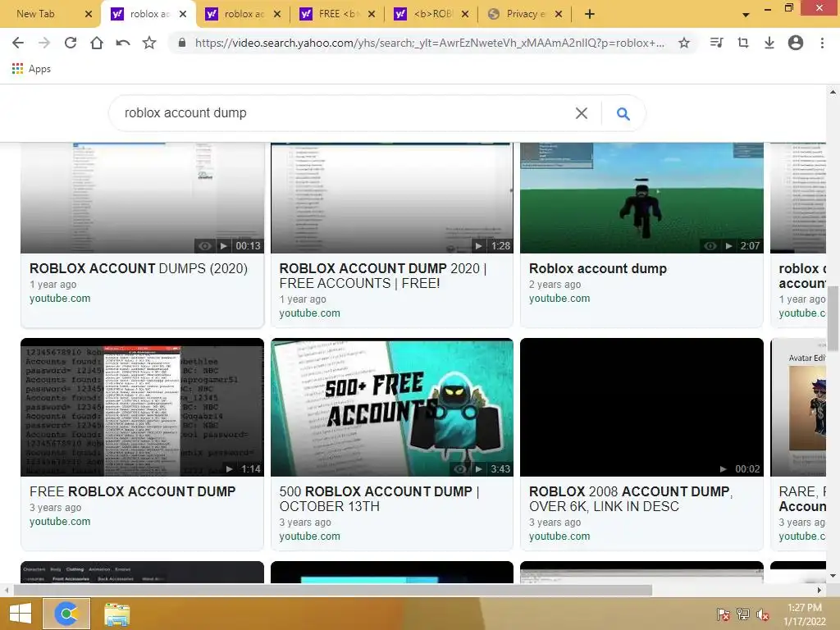Click the vertical scrollbar thumb
Screen dimensions: 840x630
(x=833, y=319)
